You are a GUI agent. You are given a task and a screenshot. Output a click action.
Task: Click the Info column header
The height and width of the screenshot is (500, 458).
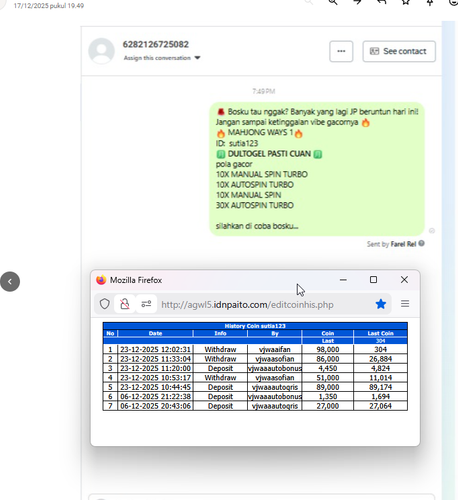[220, 333]
